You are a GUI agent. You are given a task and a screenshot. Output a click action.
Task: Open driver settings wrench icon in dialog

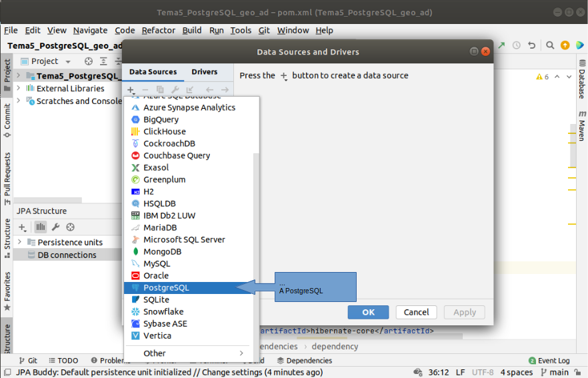pos(175,89)
